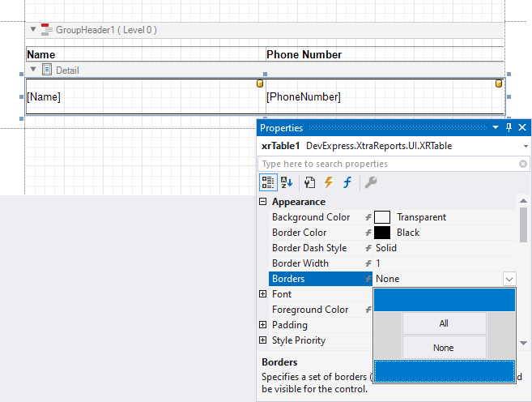The image size is (532, 402).
Task: Click the Properties panel title
Action: (281, 128)
